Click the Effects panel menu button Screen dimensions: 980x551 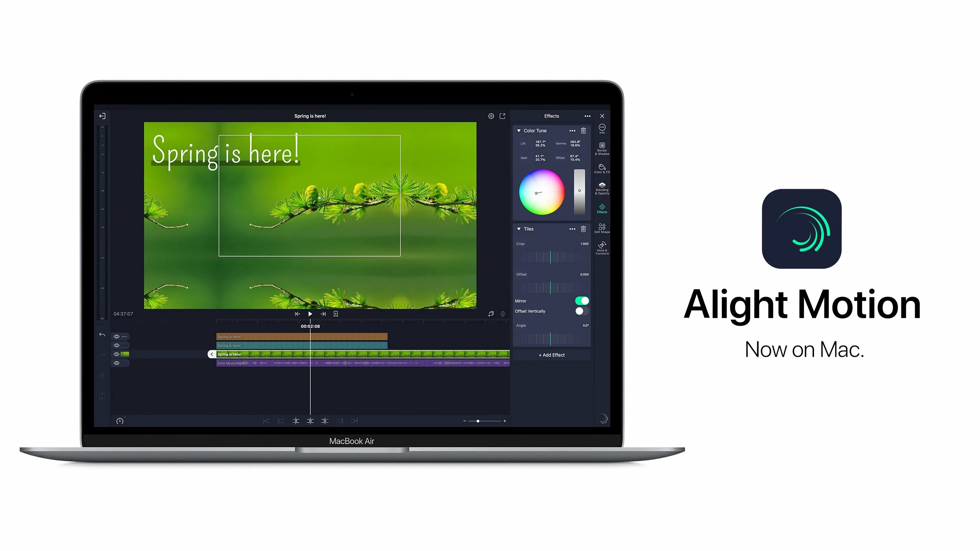pos(587,116)
